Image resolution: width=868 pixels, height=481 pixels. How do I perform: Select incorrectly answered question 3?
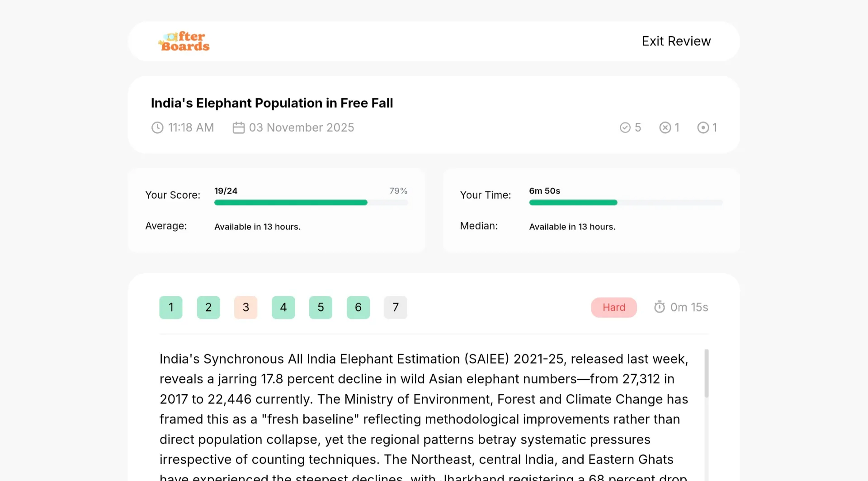click(x=246, y=308)
